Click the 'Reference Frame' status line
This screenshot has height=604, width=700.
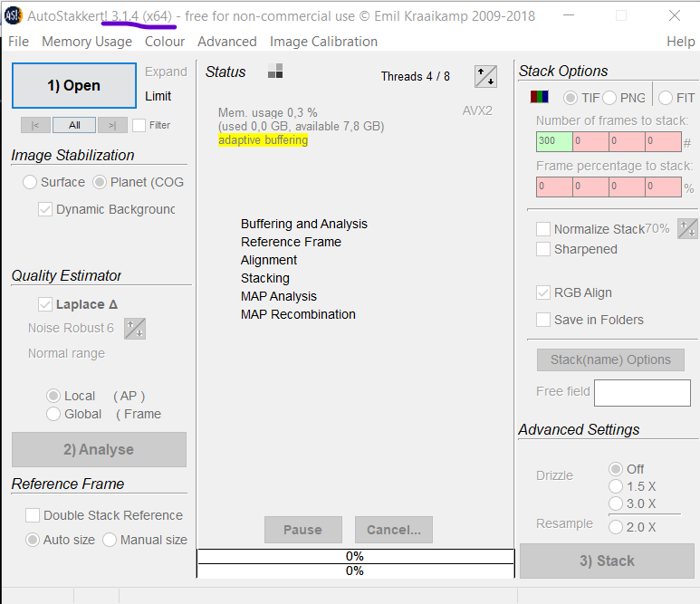(x=291, y=242)
